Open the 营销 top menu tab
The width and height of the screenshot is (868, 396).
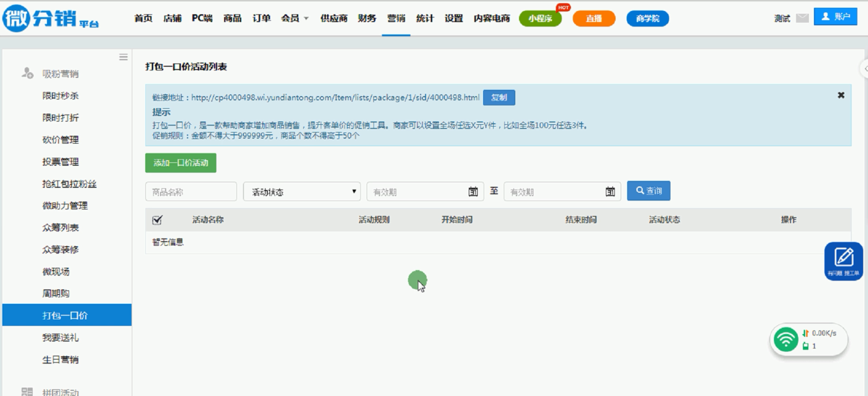[x=396, y=18]
